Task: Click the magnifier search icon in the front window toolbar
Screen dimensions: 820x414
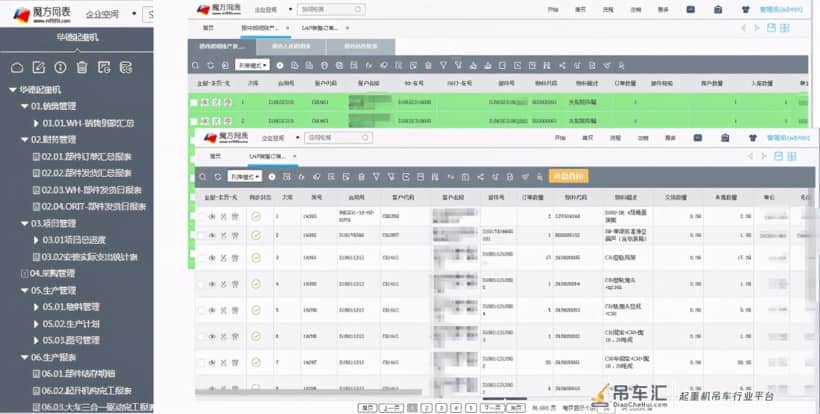Action: (x=203, y=177)
